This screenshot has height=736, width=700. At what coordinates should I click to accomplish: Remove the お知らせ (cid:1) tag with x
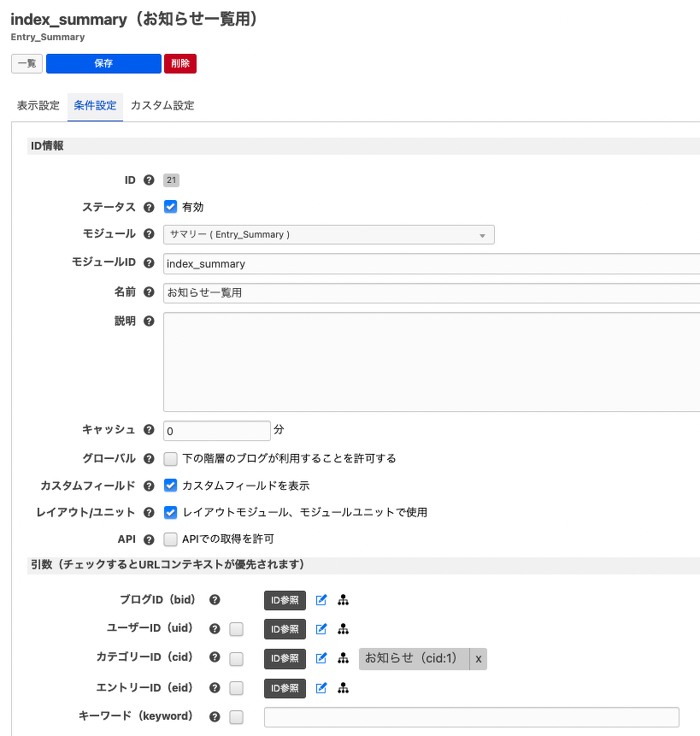(478, 658)
